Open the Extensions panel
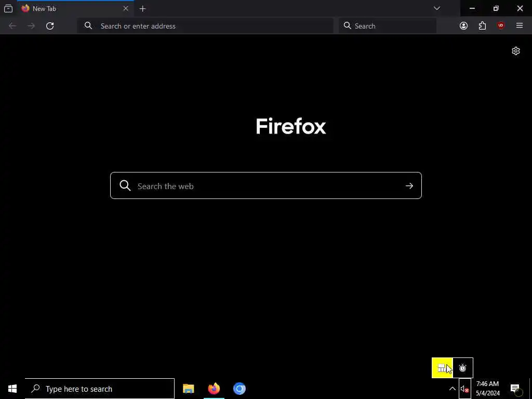This screenshot has width=532, height=399. click(482, 26)
